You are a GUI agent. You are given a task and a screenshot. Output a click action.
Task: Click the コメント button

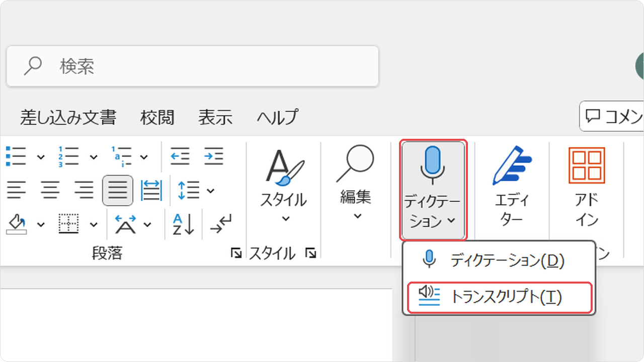[612, 117]
